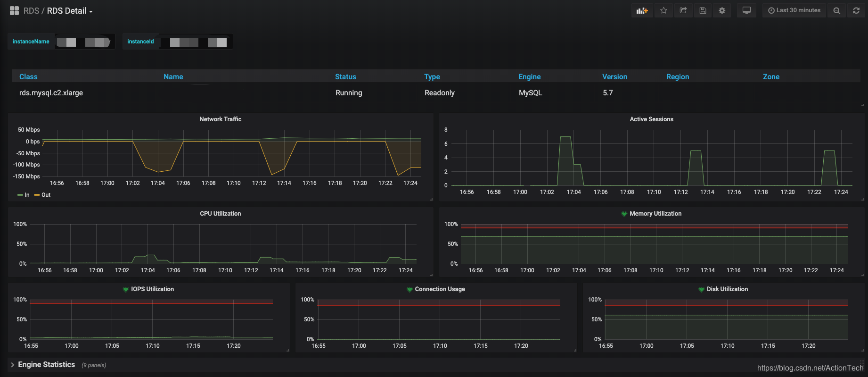The image size is (868, 377).
Task: Click the Grafana dashboards grid icon
Action: pos(14,10)
